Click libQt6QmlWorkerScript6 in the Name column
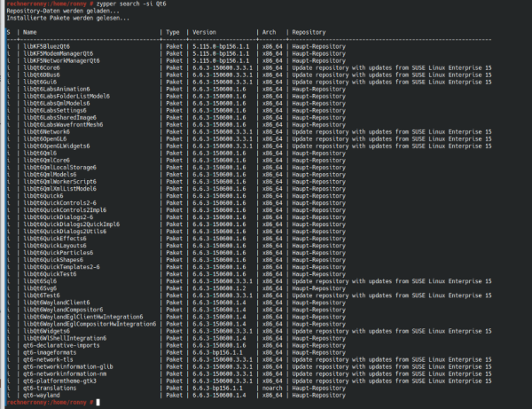The height and width of the screenshot is (409, 532). pyautogui.click(x=59, y=182)
